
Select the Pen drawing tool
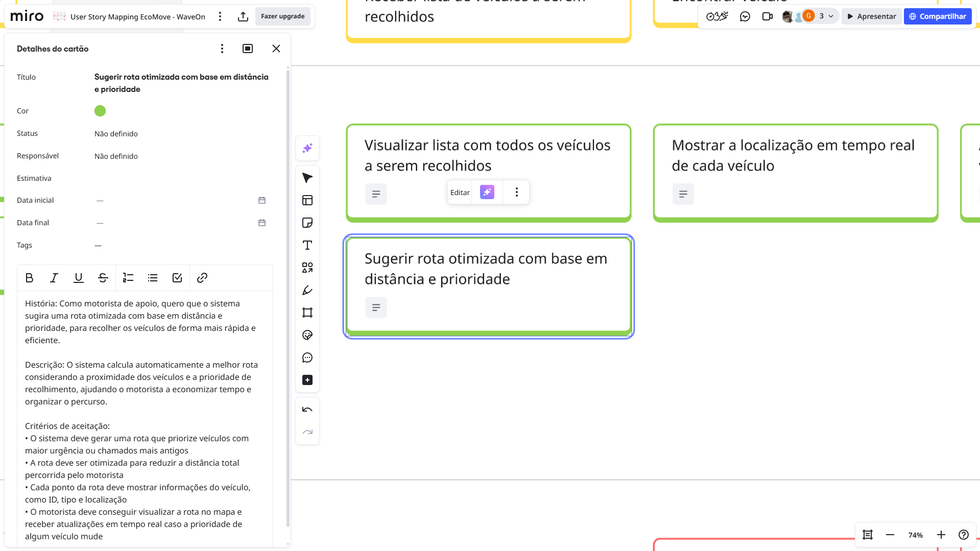pyautogui.click(x=307, y=290)
